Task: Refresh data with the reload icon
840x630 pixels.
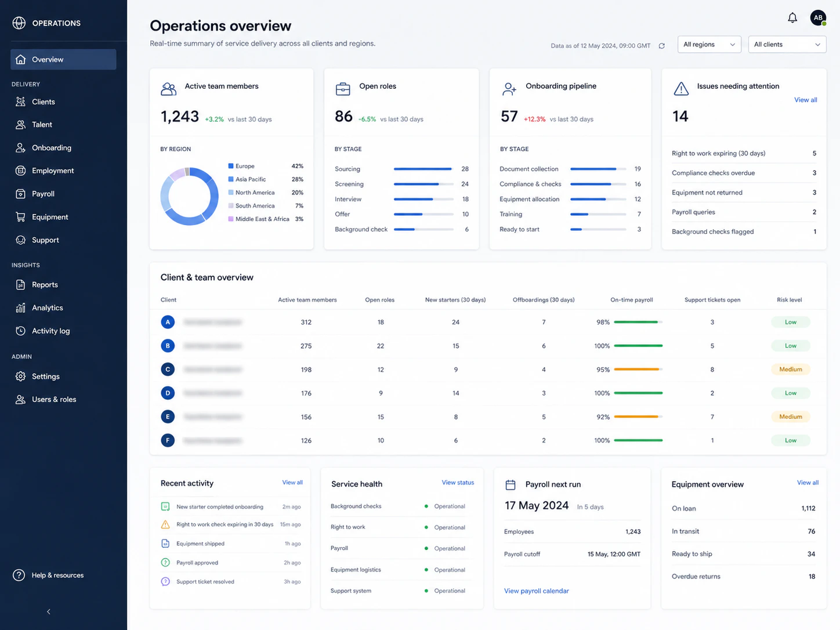Action: (x=661, y=46)
